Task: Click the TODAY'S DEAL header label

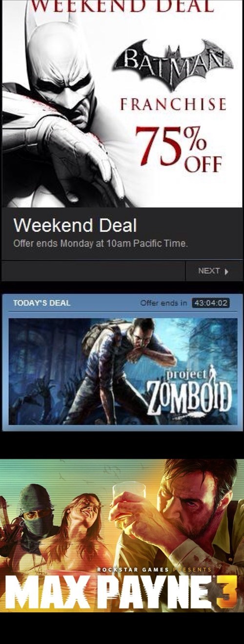Action: point(41,303)
